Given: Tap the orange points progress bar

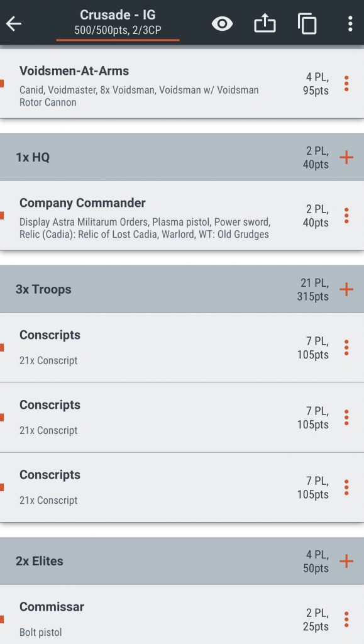Looking at the screenshot, I should tap(117, 39).
